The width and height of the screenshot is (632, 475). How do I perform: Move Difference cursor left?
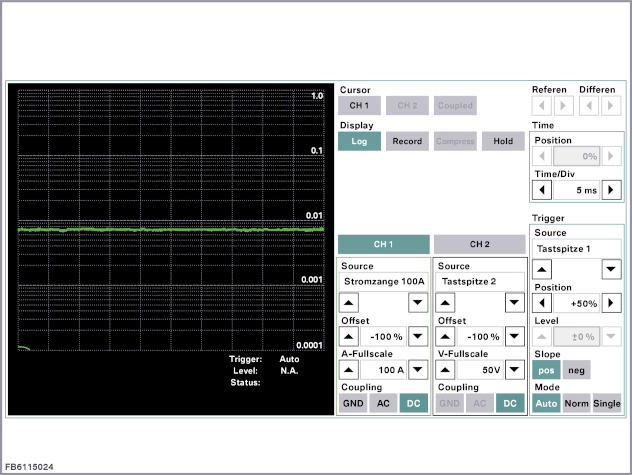pyautogui.click(x=589, y=106)
